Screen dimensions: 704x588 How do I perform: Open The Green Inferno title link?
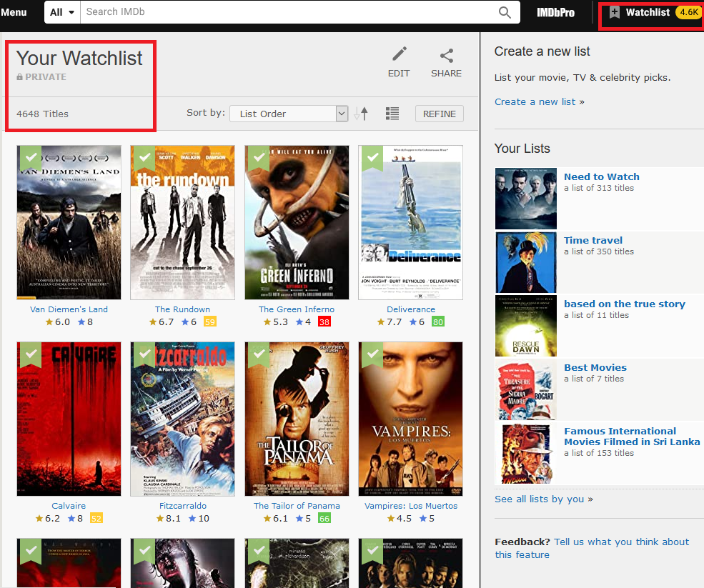click(297, 309)
